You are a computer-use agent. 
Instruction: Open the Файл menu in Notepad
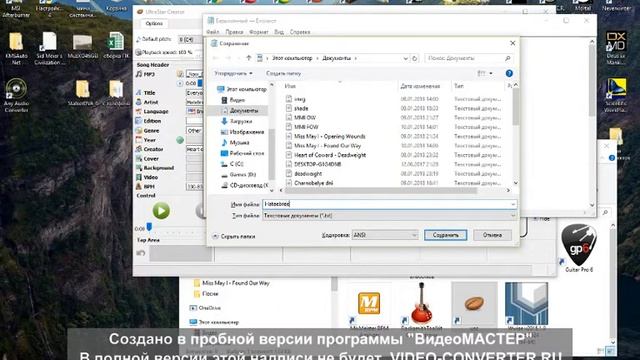213,32
